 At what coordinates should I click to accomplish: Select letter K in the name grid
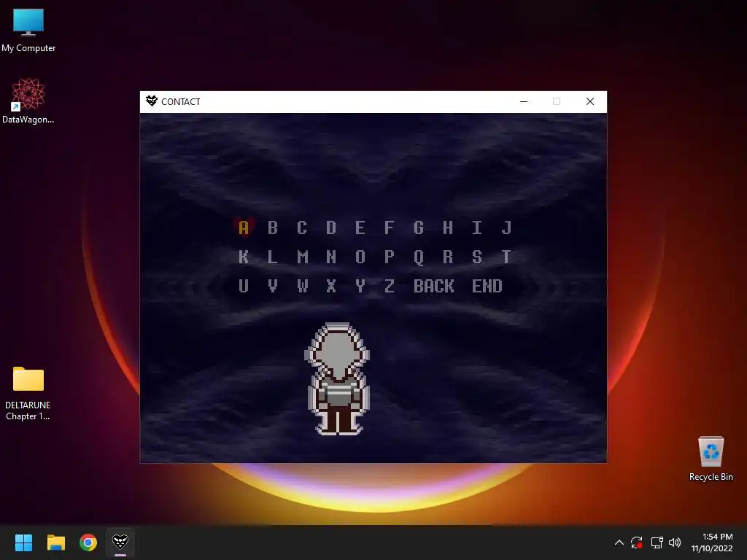point(244,257)
